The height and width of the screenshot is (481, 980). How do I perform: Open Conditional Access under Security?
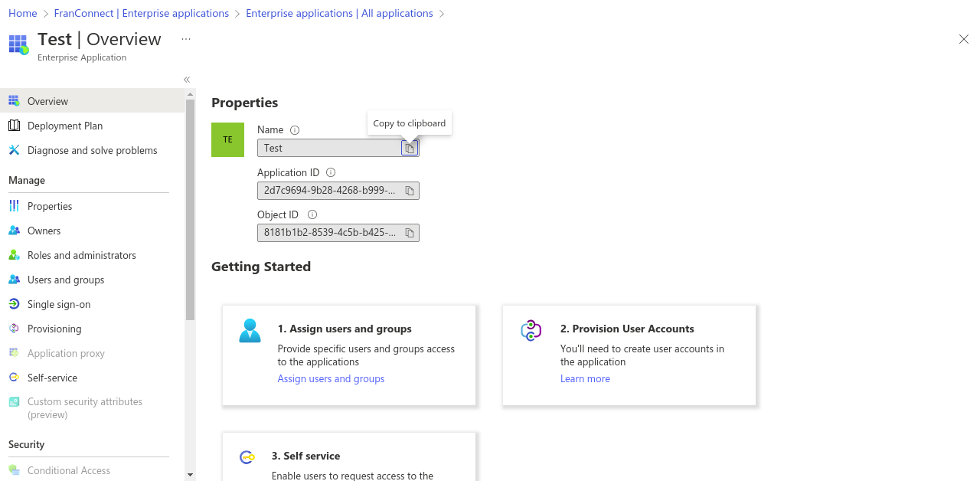92,470
